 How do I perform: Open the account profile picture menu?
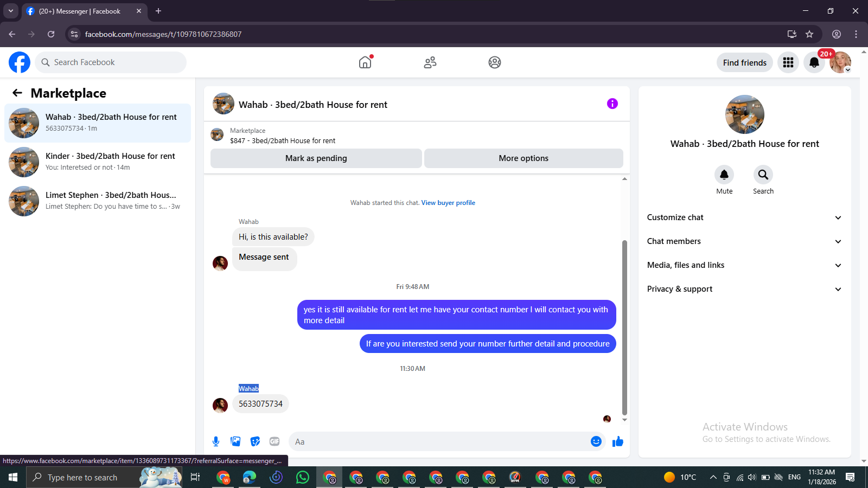[840, 62]
